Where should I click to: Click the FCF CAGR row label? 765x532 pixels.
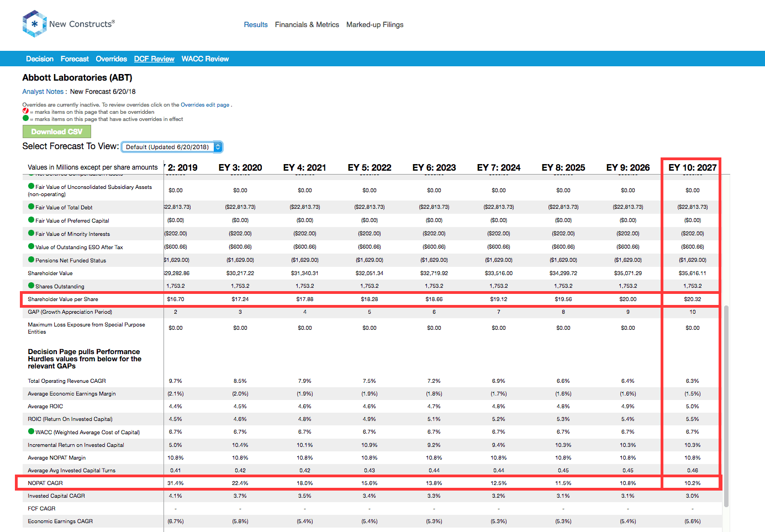click(x=41, y=508)
